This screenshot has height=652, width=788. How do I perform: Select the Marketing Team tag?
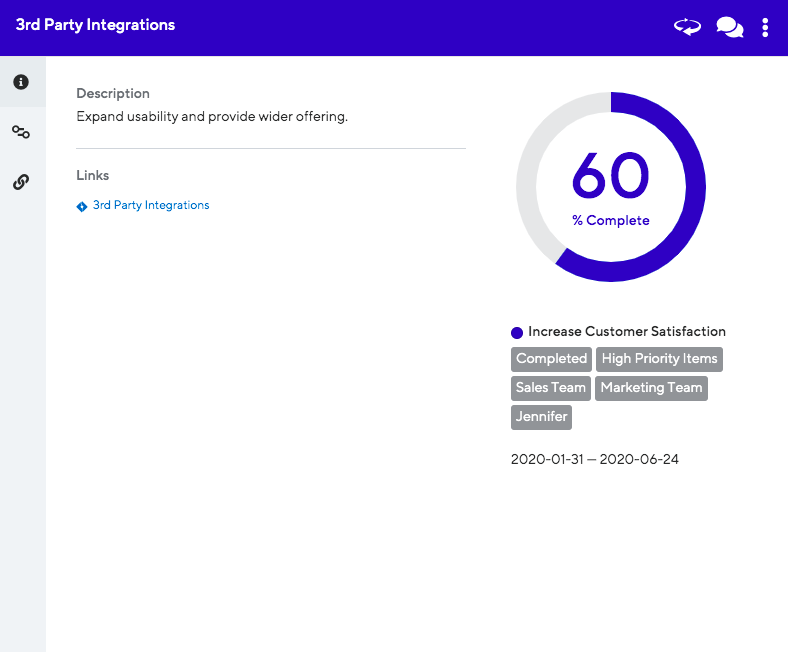point(651,388)
